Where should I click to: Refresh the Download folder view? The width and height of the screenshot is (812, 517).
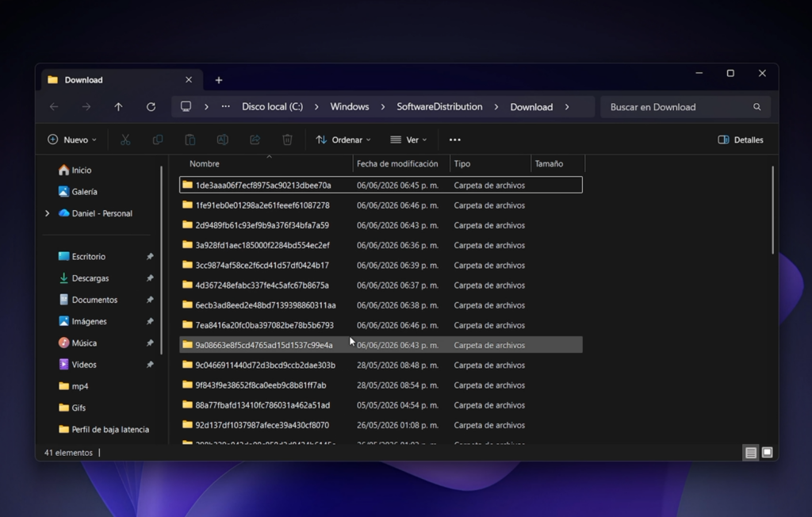tap(151, 107)
